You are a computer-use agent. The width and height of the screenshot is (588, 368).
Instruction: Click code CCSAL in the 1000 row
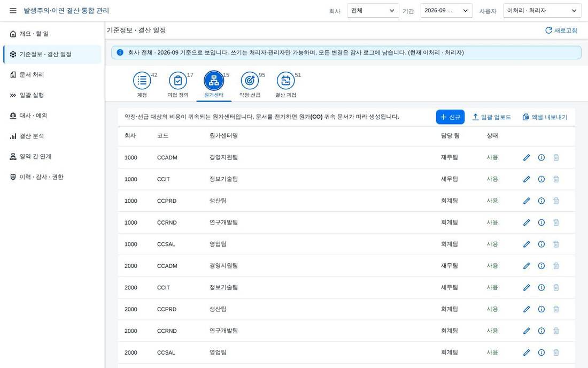tap(166, 244)
